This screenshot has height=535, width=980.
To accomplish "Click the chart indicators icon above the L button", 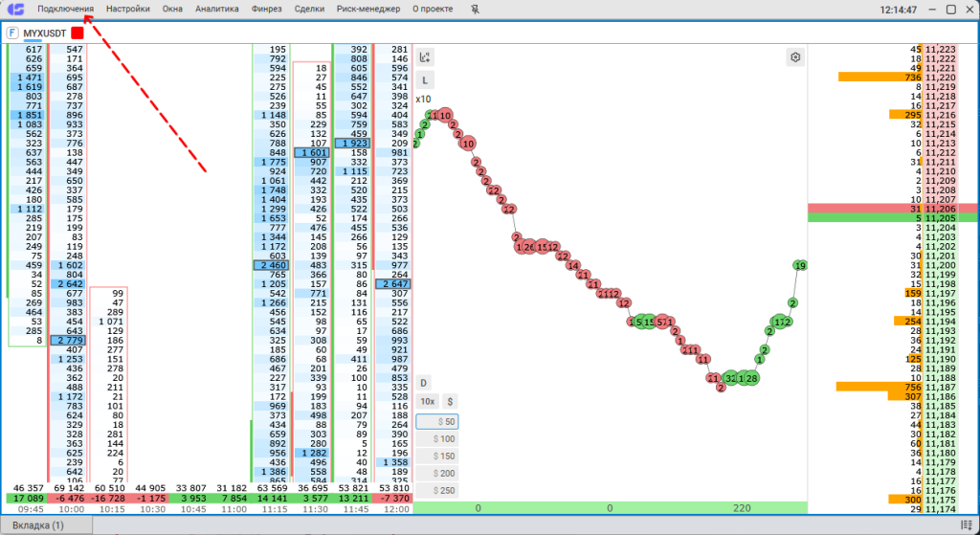I will pyautogui.click(x=425, y=57).
